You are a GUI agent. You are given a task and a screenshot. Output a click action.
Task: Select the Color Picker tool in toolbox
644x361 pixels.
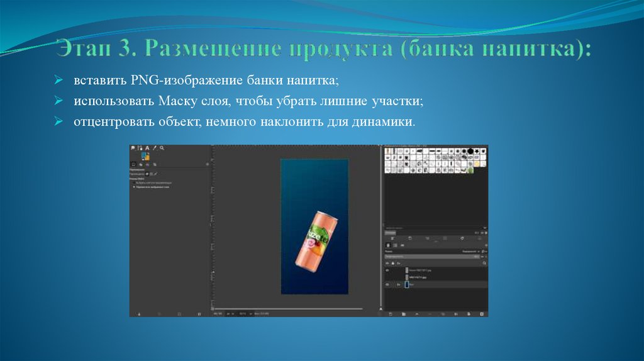point(155,148)
